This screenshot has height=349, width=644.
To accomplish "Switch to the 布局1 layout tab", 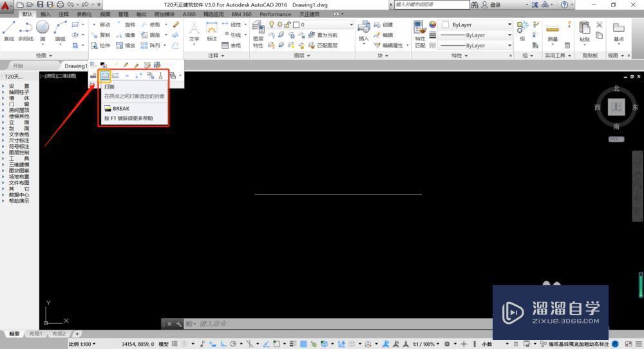I will pos(36,334).
